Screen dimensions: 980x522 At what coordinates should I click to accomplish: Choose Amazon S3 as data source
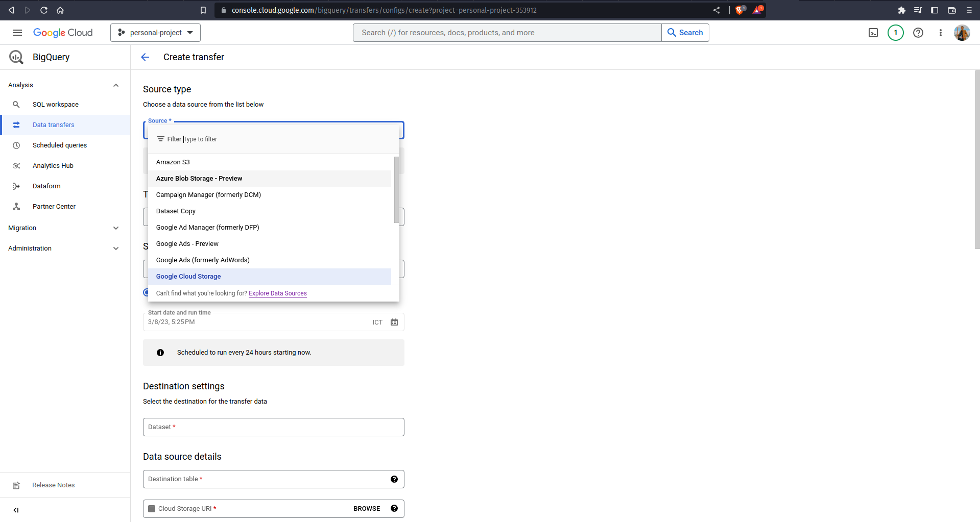[x=173, y=162]
